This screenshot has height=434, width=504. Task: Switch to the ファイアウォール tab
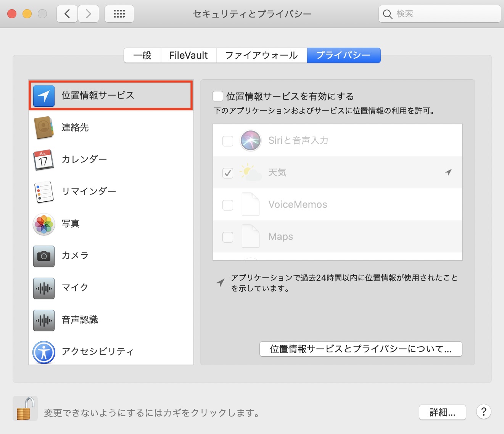[261, 55]
